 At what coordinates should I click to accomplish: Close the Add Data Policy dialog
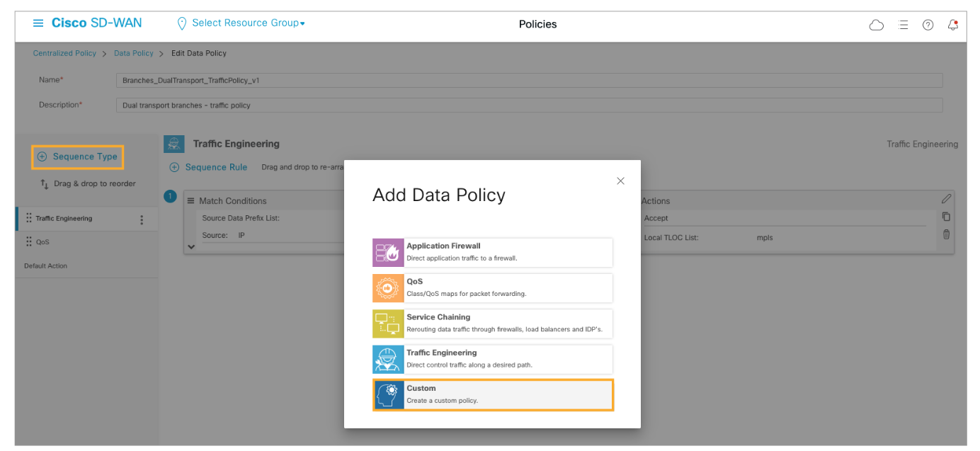tap(620, 181)
